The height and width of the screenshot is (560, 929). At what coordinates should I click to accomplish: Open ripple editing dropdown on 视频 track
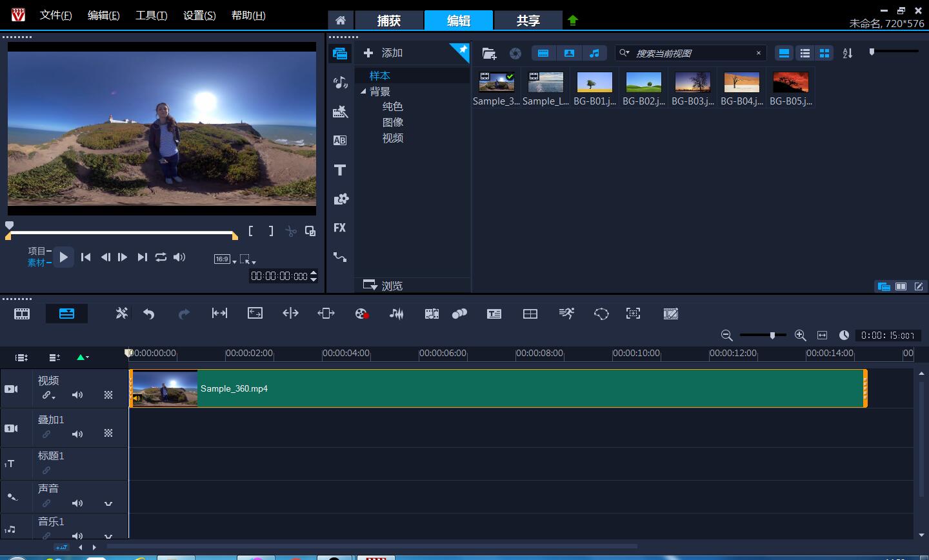click(x=49, y=395)
